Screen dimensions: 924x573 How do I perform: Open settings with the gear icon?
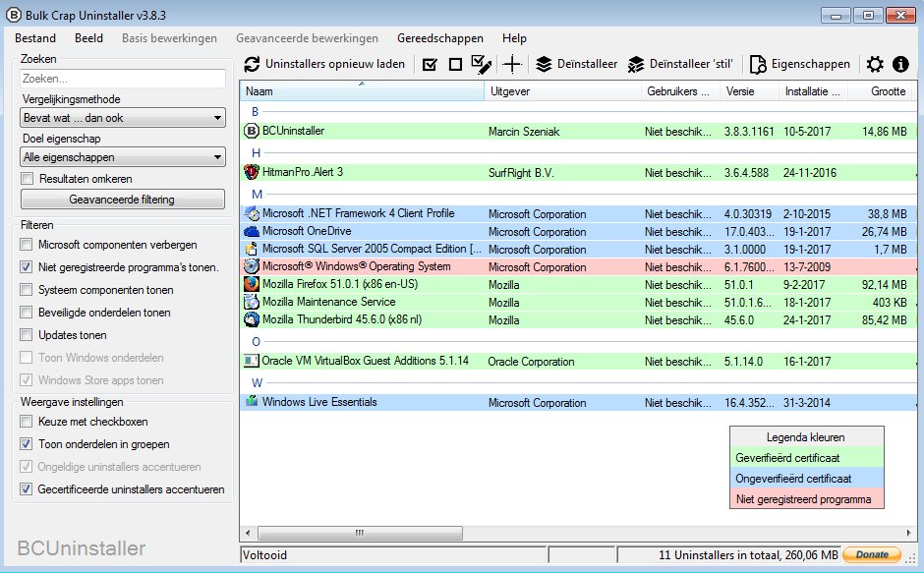(875, 65)
